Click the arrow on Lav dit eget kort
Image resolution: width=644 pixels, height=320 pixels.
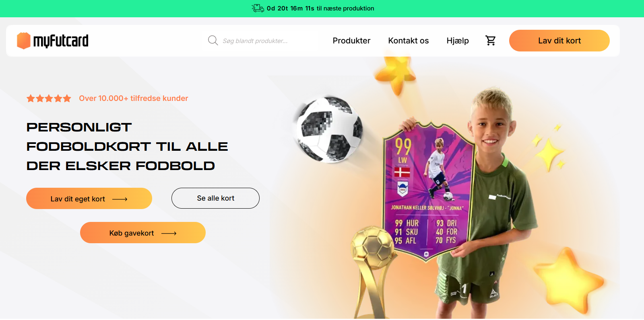[x=120, y=199]
